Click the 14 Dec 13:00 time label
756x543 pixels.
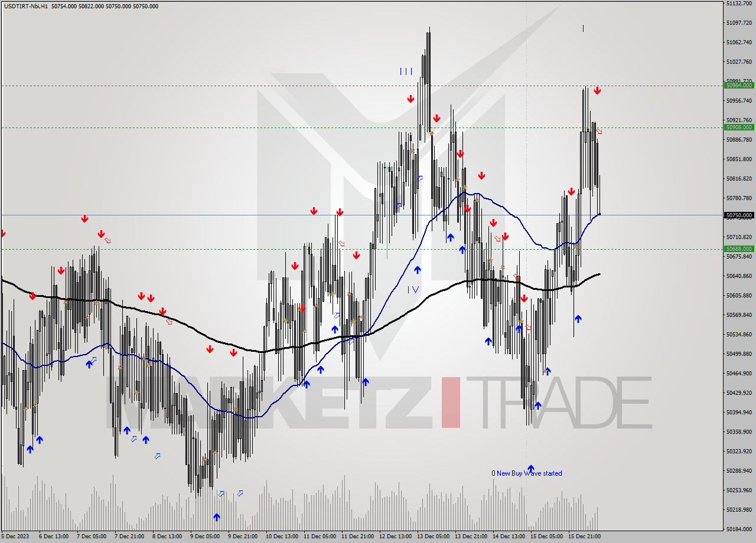[509, 537]
